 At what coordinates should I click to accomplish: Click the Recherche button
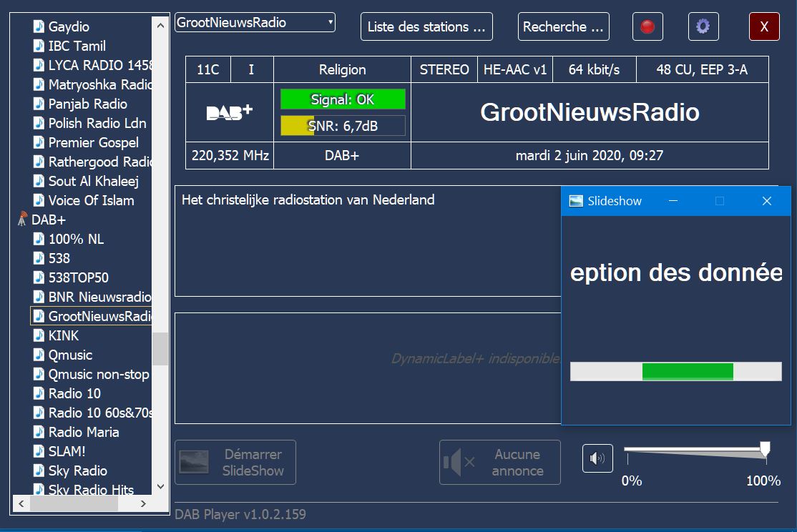[x=563, y=26]
